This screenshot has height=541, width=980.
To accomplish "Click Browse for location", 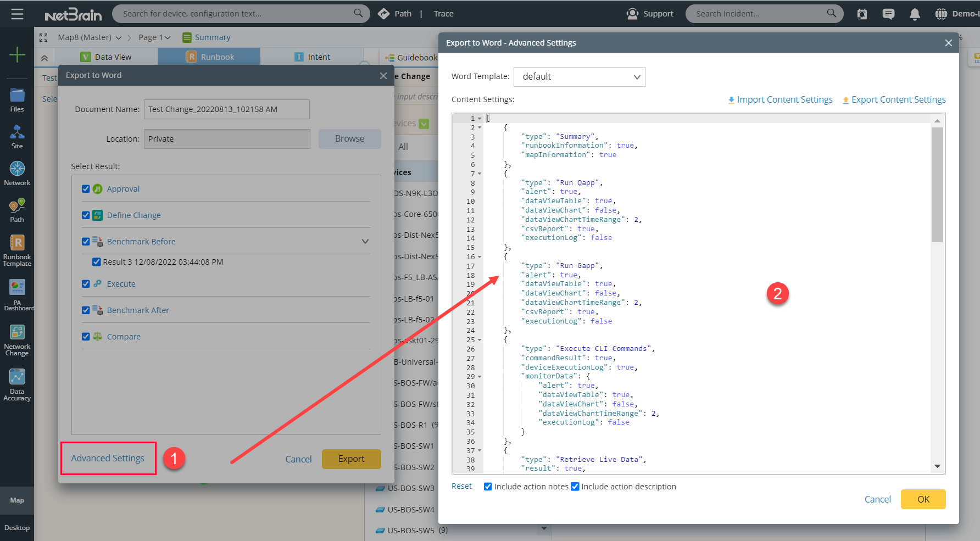I will point(350,139).
